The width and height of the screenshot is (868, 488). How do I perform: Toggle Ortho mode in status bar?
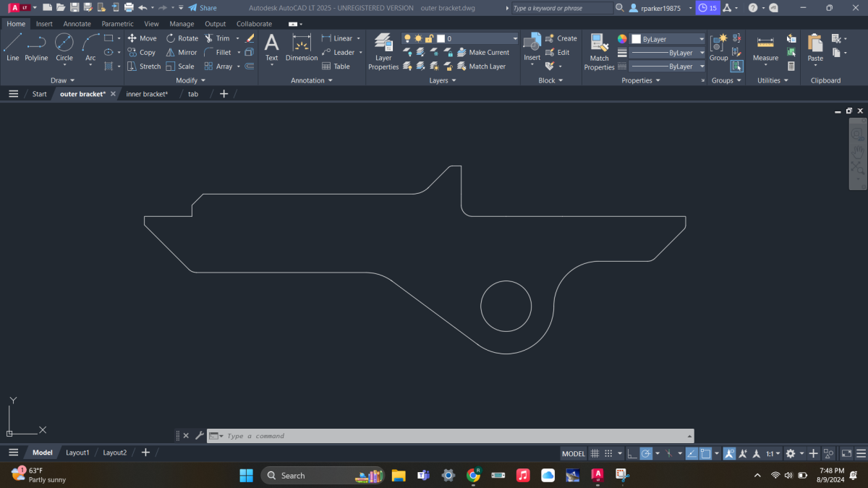pos(631,453)
